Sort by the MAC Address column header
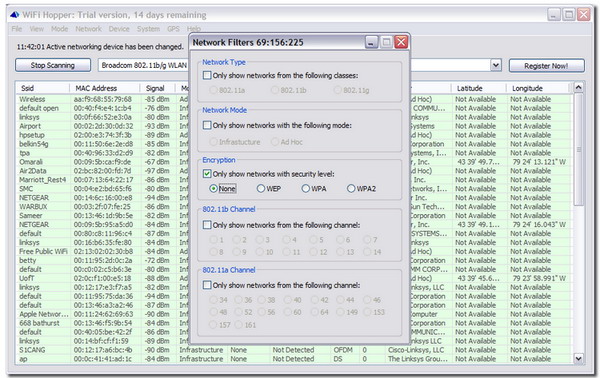This screenshot has height=378, width=600. point(105,88)
